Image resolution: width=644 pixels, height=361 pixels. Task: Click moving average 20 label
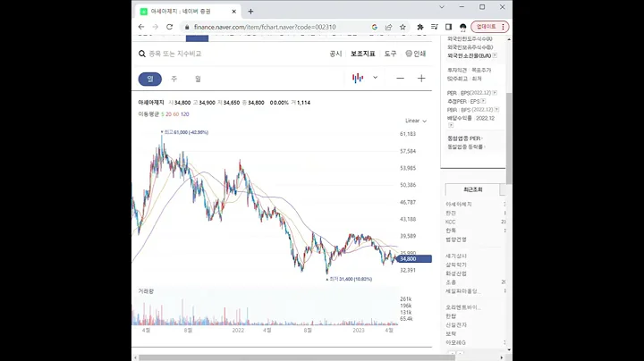coord(168,114)
